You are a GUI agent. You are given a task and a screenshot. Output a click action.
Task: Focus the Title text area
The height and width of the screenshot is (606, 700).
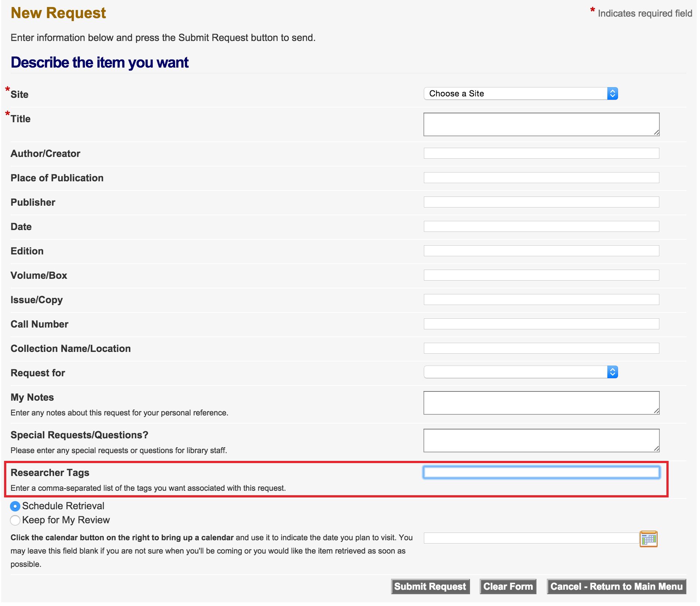(x=541, y=124)
